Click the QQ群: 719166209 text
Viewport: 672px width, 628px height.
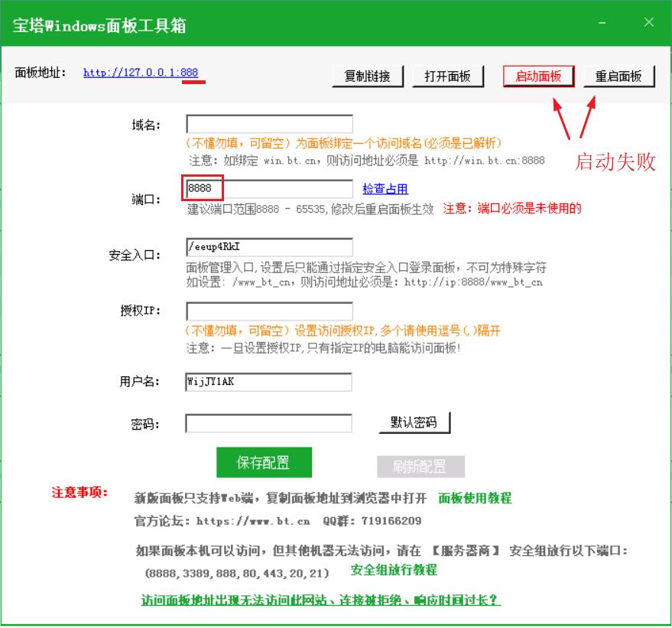tap(372, 521)
